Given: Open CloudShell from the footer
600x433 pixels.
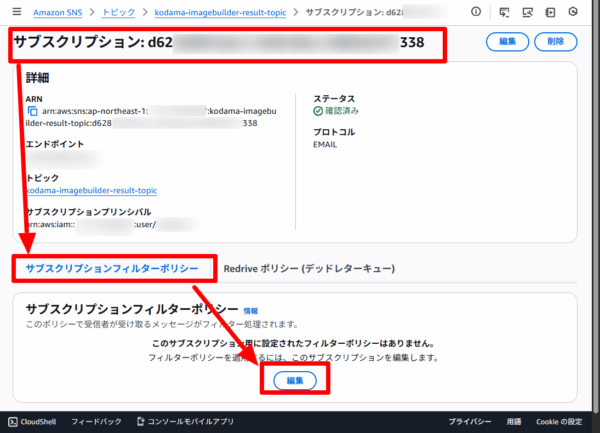Looking at the screenshot, I should click(x=32, y=422).
